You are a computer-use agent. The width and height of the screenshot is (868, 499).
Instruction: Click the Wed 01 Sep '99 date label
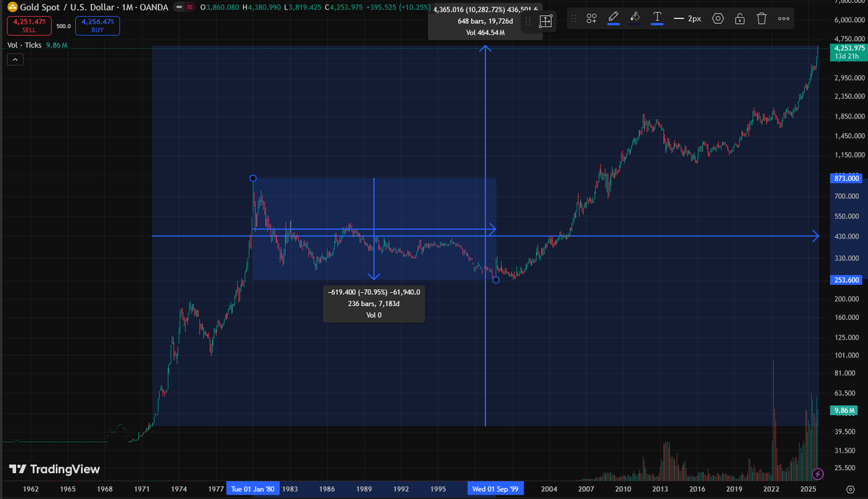pyautogui.click(x=495, y=489)
